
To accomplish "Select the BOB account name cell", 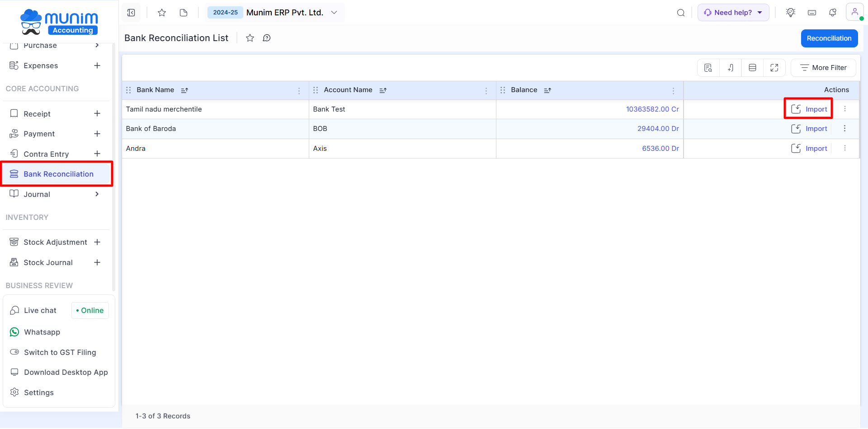I will pyautogui.click(x=402, y=129).
